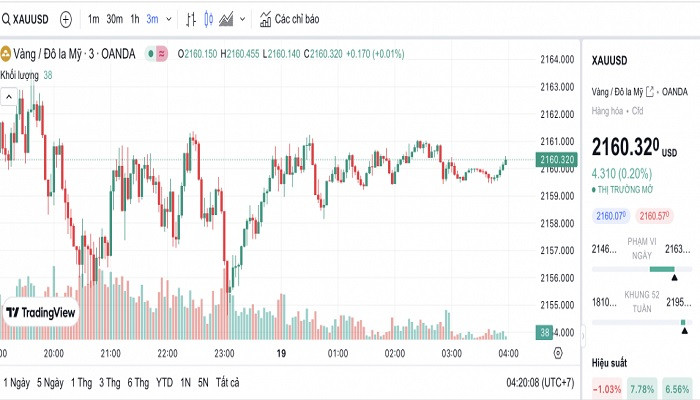Click the add symbol plus icon
Screen dimensions: 700x400
(66, 19)
